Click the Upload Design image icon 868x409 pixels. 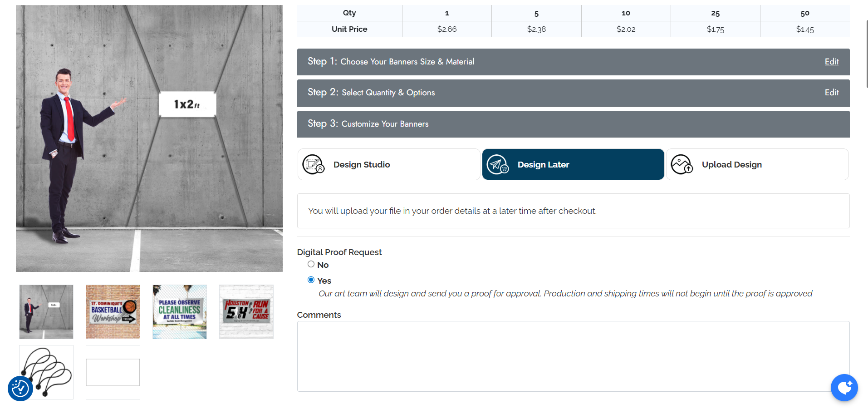tap(682, 164)
